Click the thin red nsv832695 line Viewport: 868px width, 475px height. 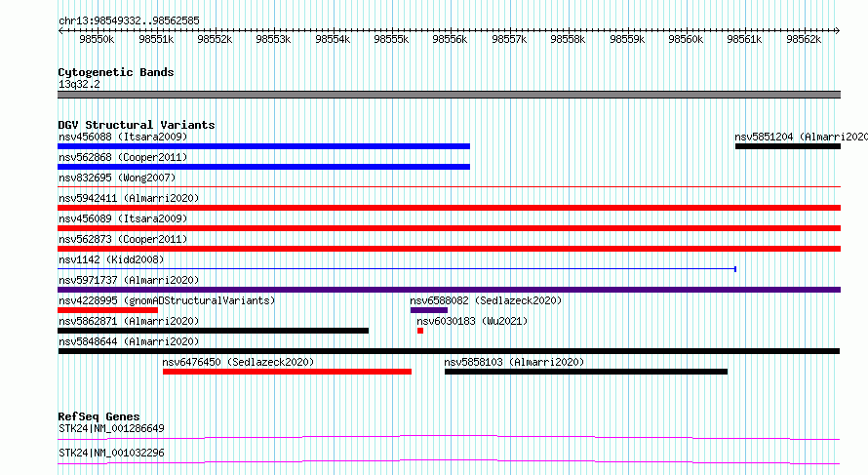pyautogui.click(x=449, y=187)
